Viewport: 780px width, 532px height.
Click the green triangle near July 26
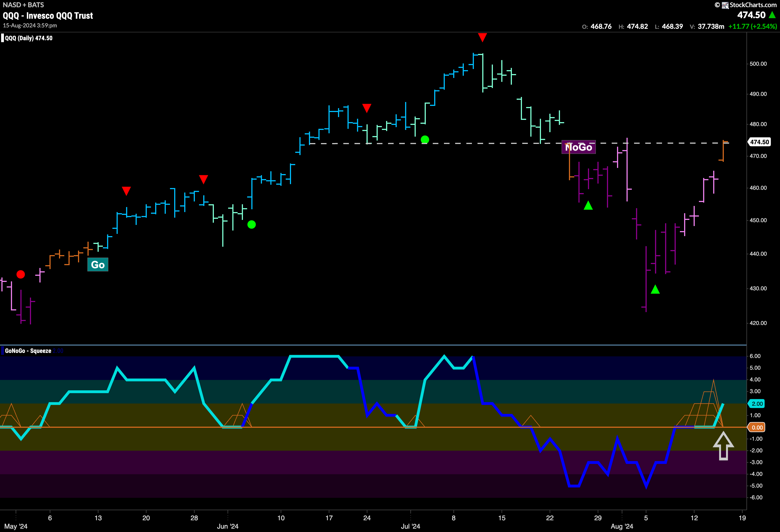tap(588, 205)
